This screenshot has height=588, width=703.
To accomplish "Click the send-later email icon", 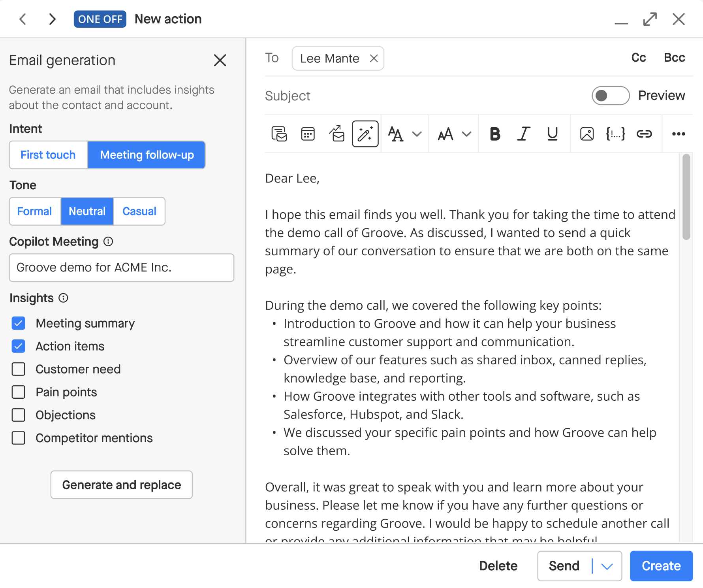I will tap(336, 134).
